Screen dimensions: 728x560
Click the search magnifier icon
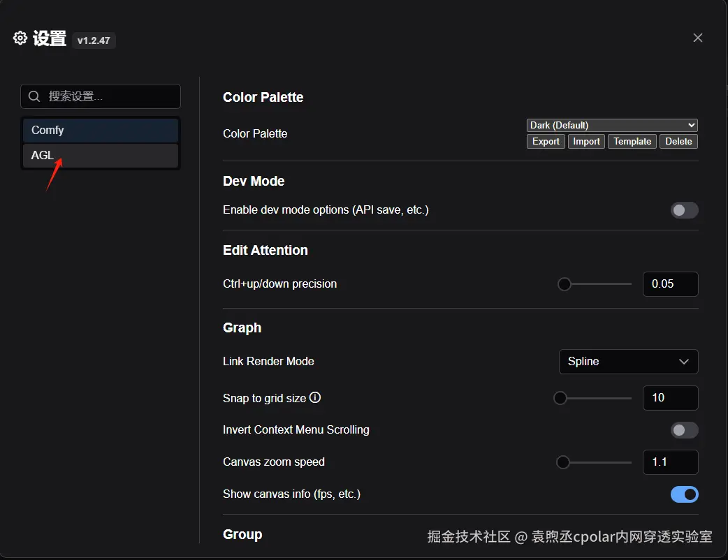click(34, 96)
